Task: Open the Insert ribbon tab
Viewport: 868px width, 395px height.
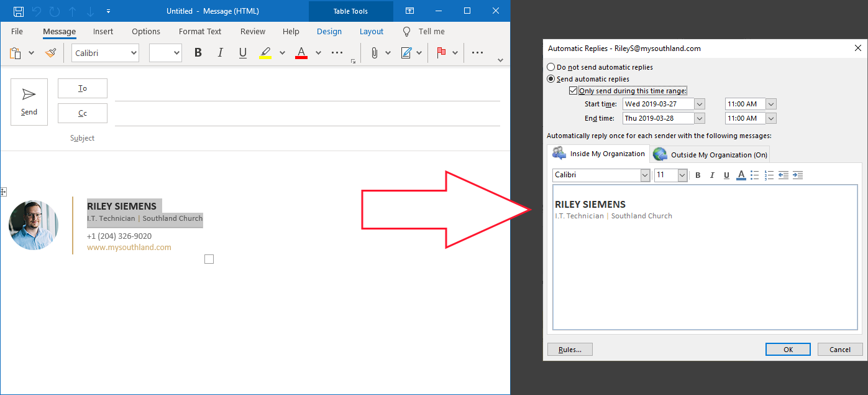Action: pos(103,32)
